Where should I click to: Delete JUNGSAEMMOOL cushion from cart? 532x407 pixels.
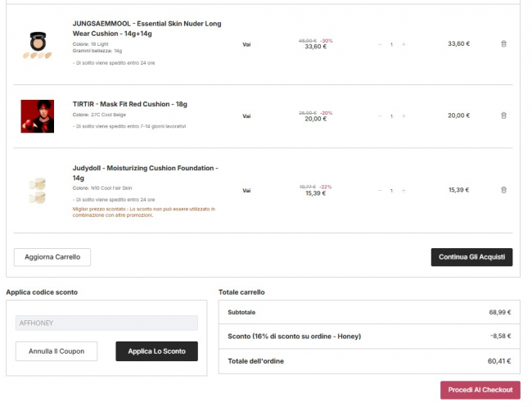(503, 44)
